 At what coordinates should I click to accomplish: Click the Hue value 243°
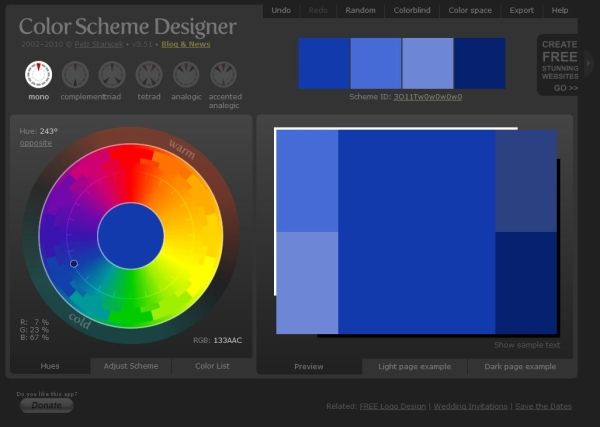pyautogui.click(x=48, y=131)
